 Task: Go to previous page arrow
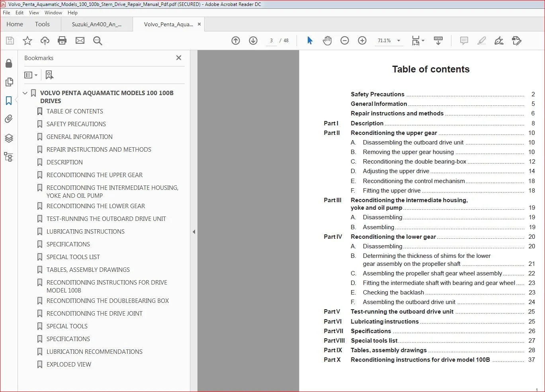[x=236, y=41]
